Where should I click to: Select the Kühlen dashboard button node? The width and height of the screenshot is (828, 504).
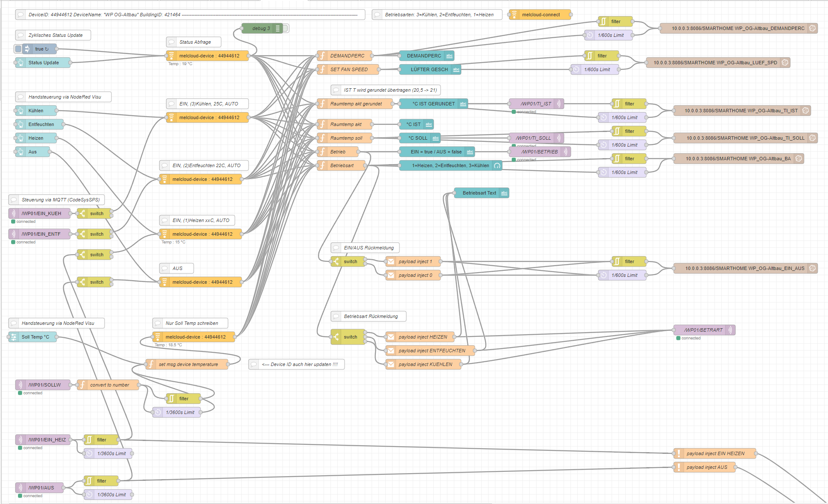coord(36,111)
